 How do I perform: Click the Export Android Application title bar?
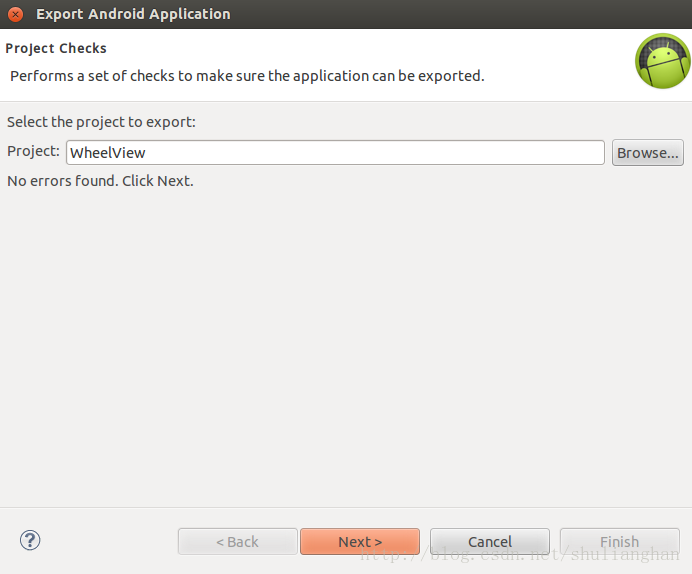point(346,14)
